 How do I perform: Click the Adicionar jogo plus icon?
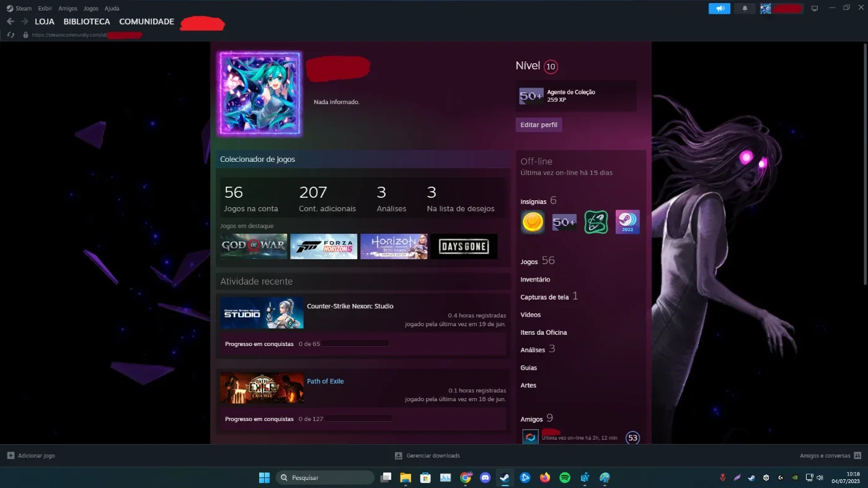(x=11, y=455)
